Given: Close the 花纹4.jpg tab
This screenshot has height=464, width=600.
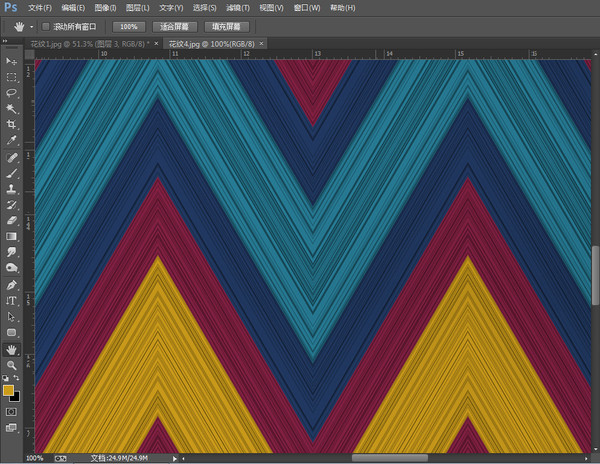Looking at the screenshot, I should click(x=261, y=44).
